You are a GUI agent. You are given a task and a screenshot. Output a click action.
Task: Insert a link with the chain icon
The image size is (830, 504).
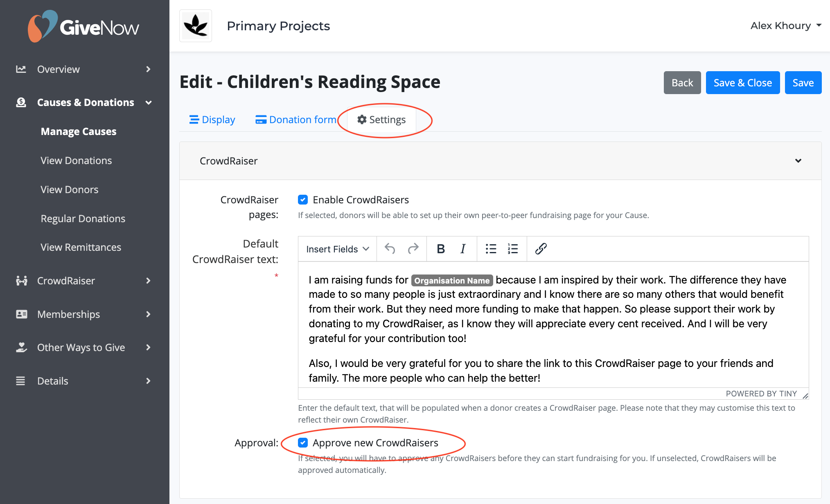541,249
